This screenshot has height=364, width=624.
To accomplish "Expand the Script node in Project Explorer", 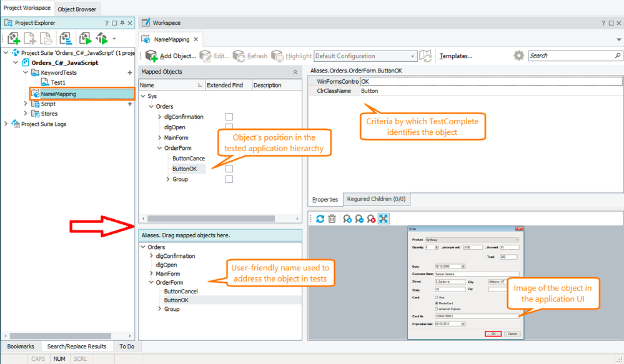I will [26, 104].
